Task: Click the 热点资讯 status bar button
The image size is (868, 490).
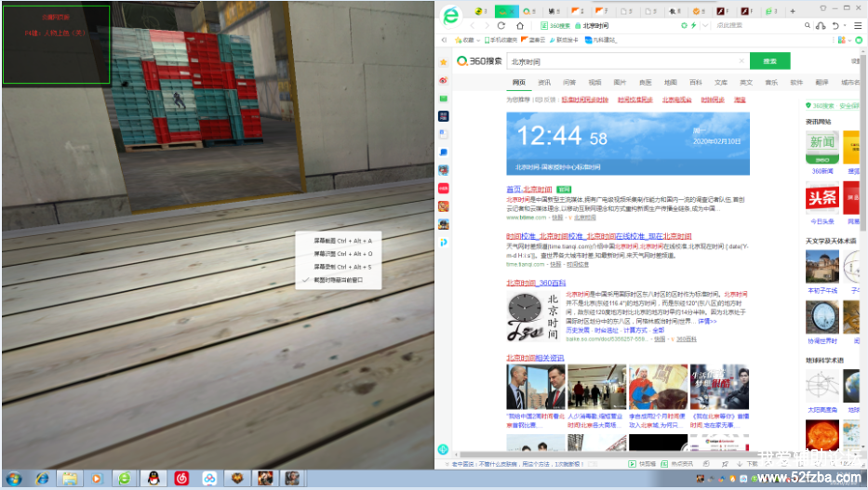Action: coord(677,463)
